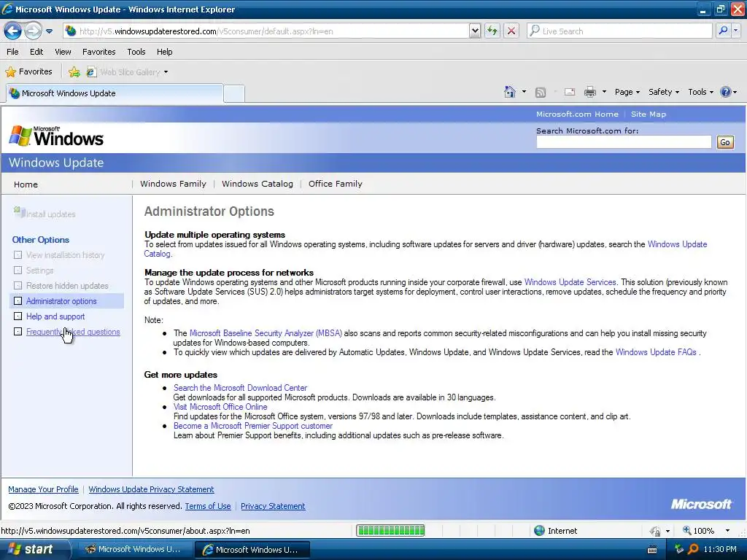Expand the Home button dropdown arrow
Image resolution: width=747 pixels, height=560 pixels.
524,92
